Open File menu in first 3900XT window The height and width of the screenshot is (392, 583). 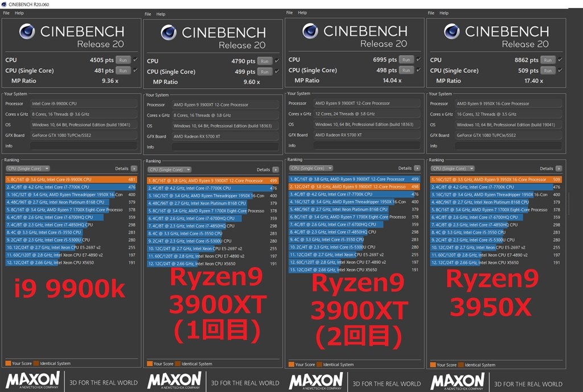[x=148, y=14]
